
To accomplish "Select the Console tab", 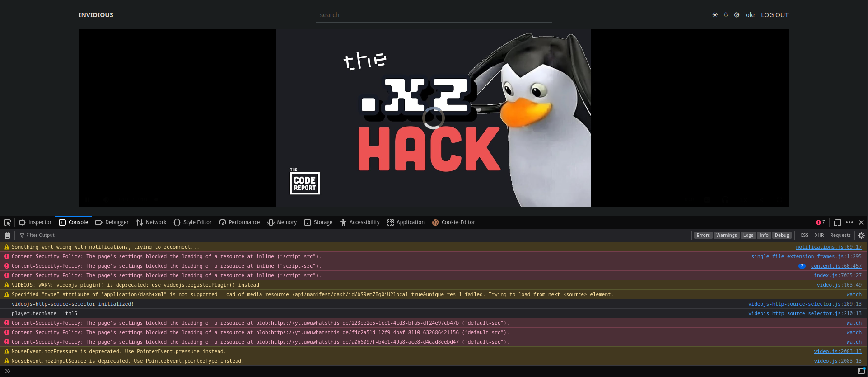I will pyautogui.click(x=74, y=222).
